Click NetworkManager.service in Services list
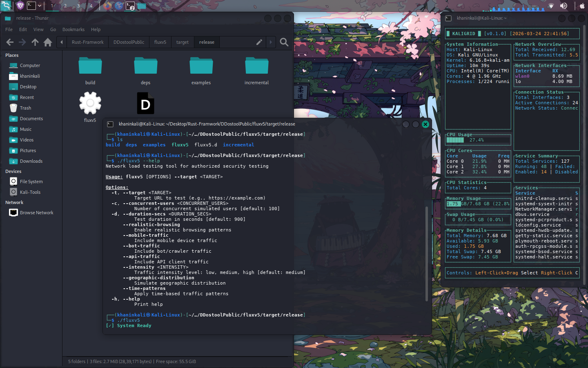The height and width of the screenshot is (368, 588). 543,209
